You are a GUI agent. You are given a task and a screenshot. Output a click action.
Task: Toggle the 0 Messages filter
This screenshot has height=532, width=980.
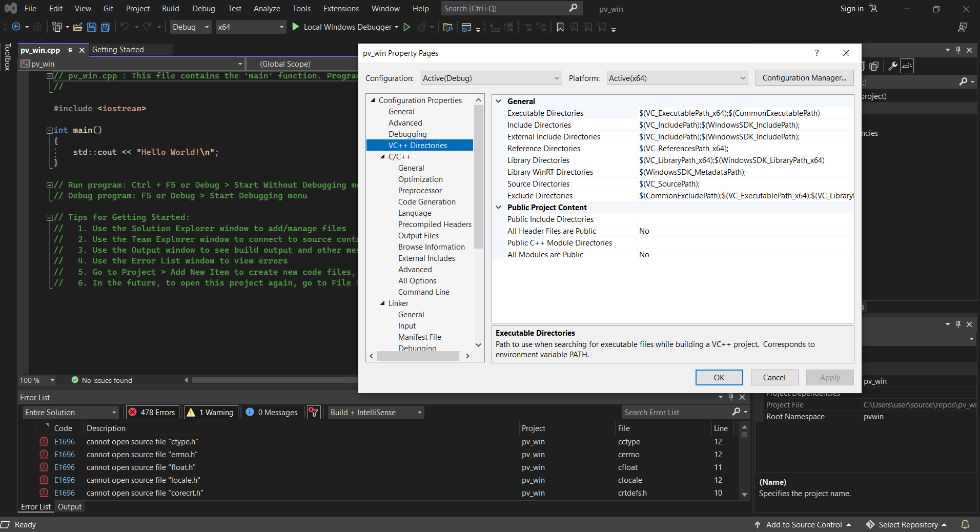[272, 413]
